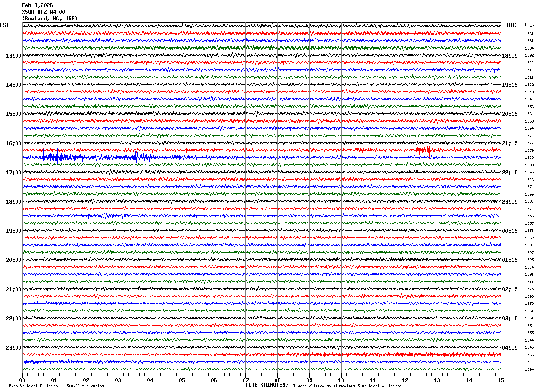Click the DC offset value "1625"
Image resolution: width=536 pixels, height=392 pixels.
[529, 260]
